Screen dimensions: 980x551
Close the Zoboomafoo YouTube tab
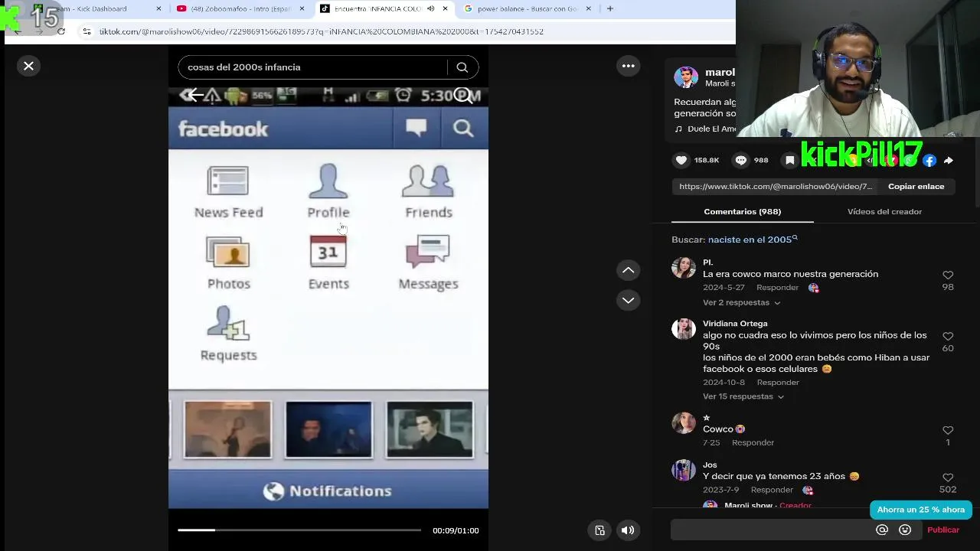click(x=302, y=8)
